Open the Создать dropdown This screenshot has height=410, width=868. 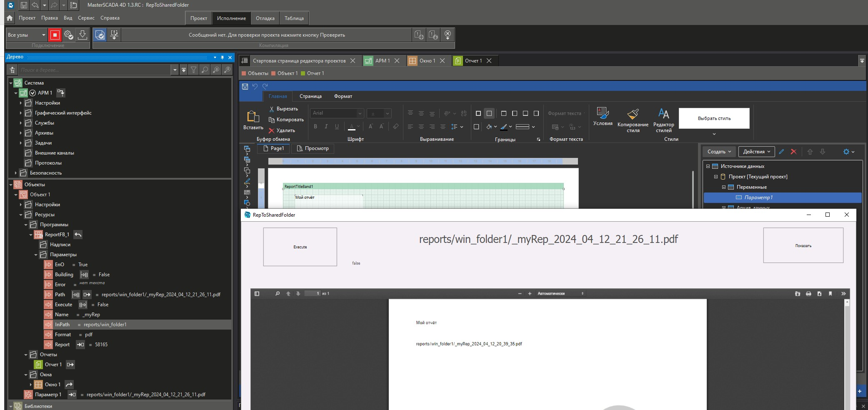[x=719, y=152]
